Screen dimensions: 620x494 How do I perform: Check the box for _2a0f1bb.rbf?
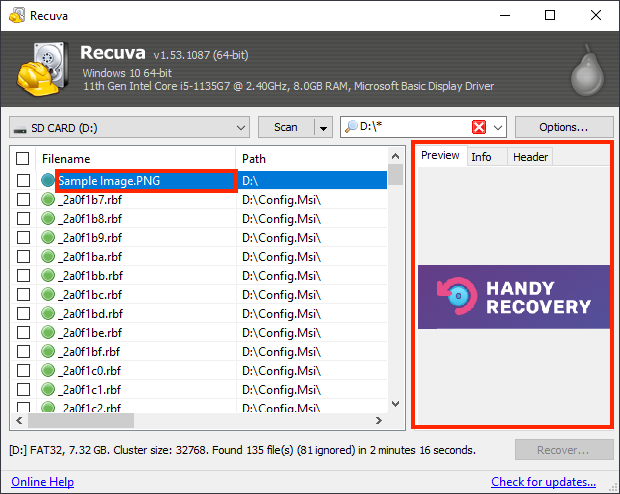[x=23, y=275]
